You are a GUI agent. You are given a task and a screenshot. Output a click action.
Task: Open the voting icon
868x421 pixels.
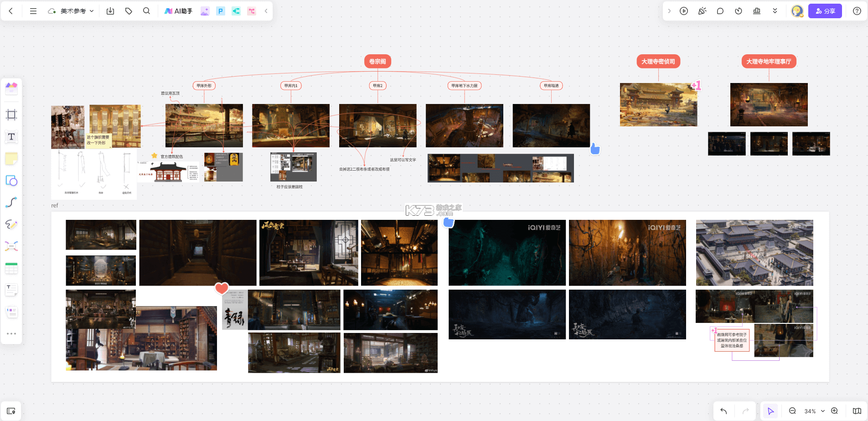[x=757, y=11]
